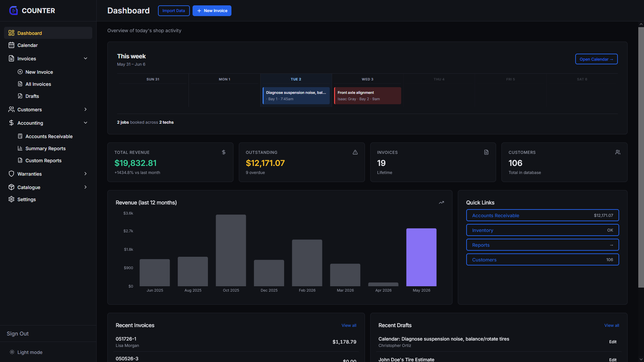
Task: Click the New Invoice button in header
Action: pos(212,11)
